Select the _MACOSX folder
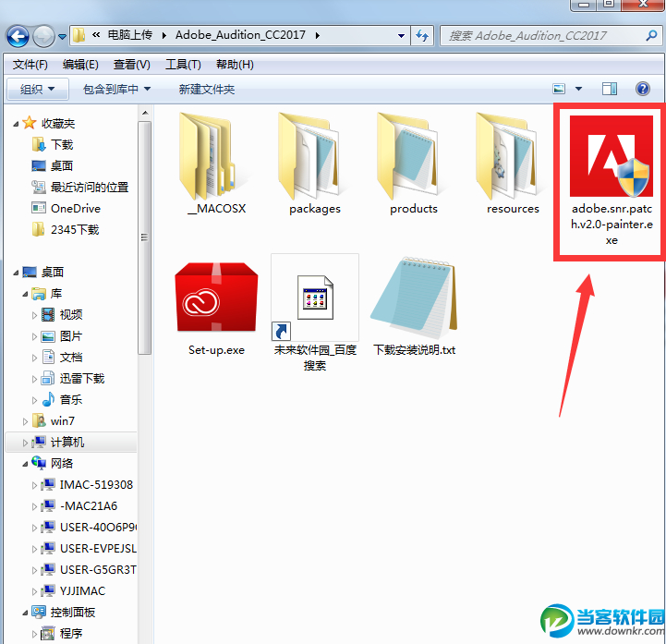This screenshot has width=666, height=644. tap(216, 164)
